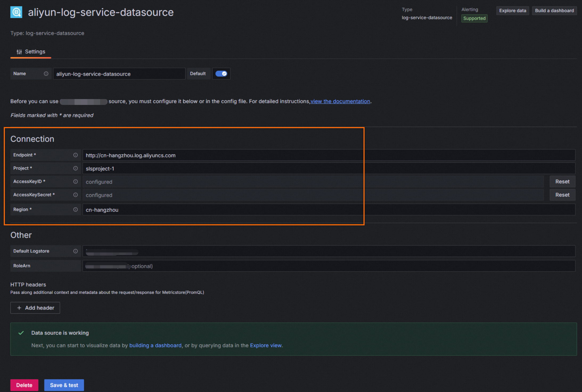Click into the Endpoint input field

point(329,155)
